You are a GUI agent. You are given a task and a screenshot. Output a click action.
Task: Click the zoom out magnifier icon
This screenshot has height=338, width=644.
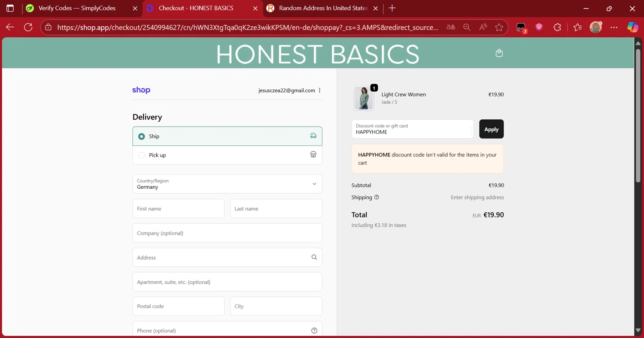point(467,27)
